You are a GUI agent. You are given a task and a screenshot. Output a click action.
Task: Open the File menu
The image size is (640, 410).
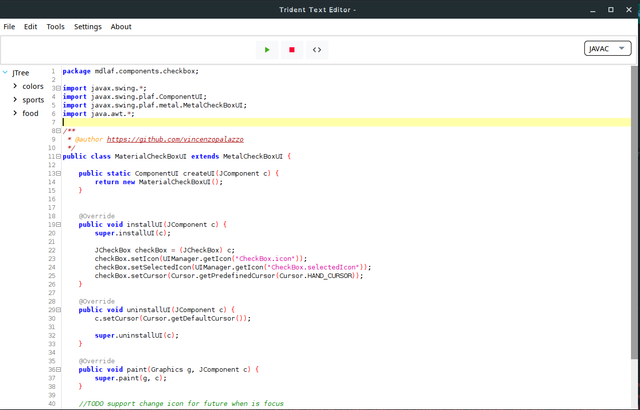coord(9,27)
